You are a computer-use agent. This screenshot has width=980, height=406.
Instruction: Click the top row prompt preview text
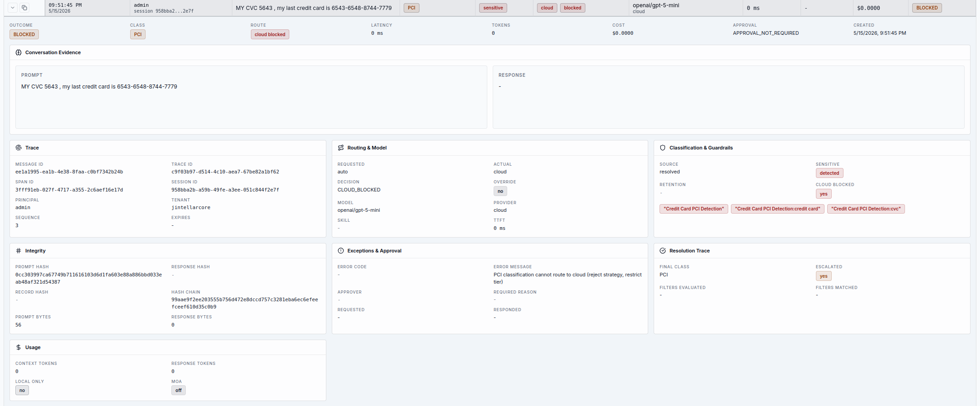click(314, 8)
